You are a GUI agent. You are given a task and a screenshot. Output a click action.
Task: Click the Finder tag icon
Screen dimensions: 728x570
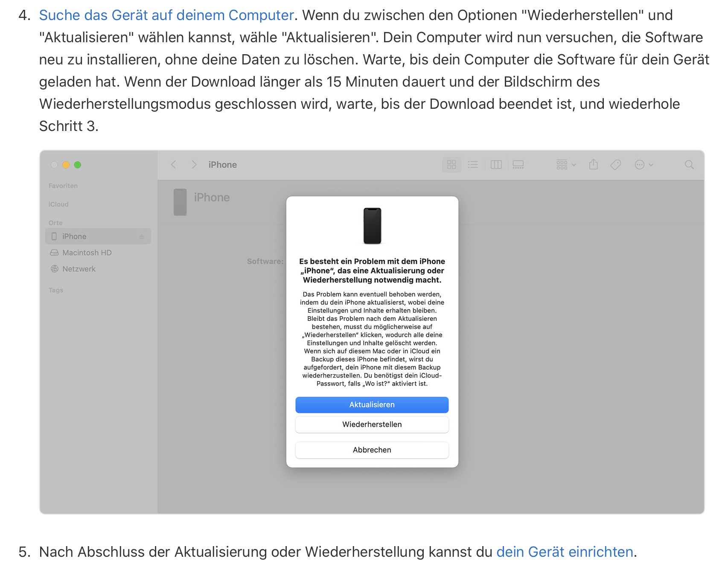(615, 165)
